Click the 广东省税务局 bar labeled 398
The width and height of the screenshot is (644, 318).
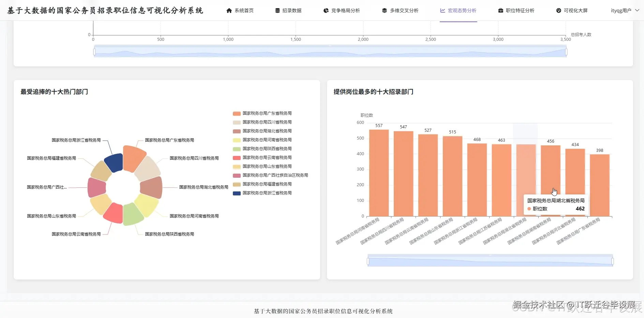600,185
